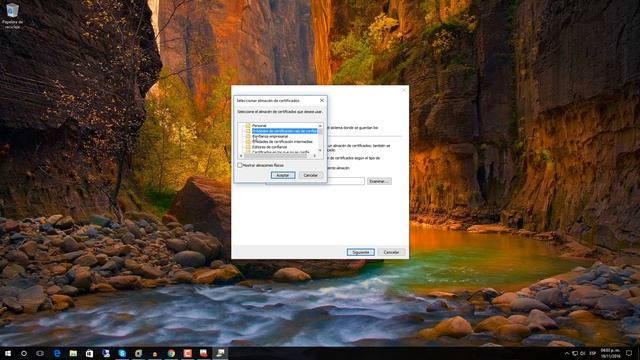The image size is (640, 360).
Task: Open Task View from the taskbar
Action: pyautogui.click(x=40, y=353)
